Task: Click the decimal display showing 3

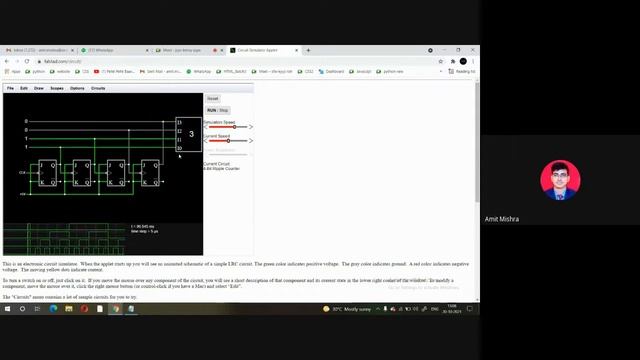Action: tap(189, 134)
